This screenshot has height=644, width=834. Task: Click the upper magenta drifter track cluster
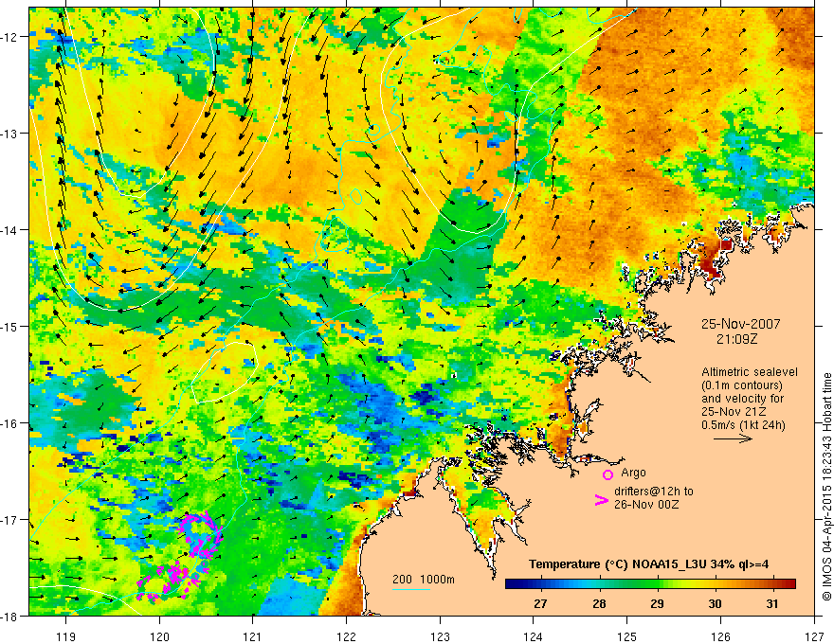click(x=201, y=536)
